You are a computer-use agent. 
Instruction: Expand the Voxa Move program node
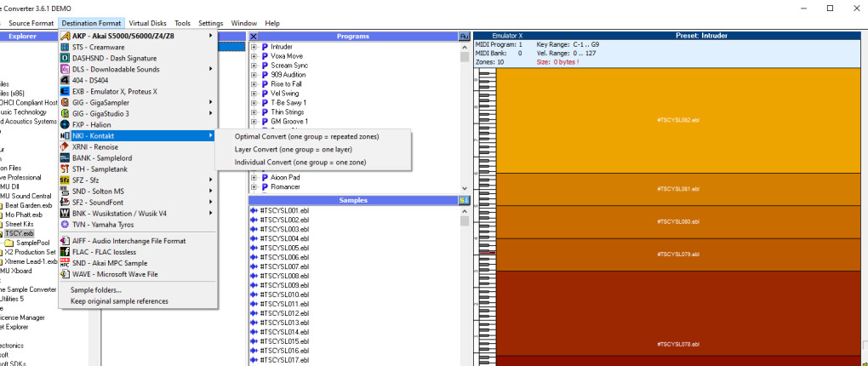(x=254, y=56)
